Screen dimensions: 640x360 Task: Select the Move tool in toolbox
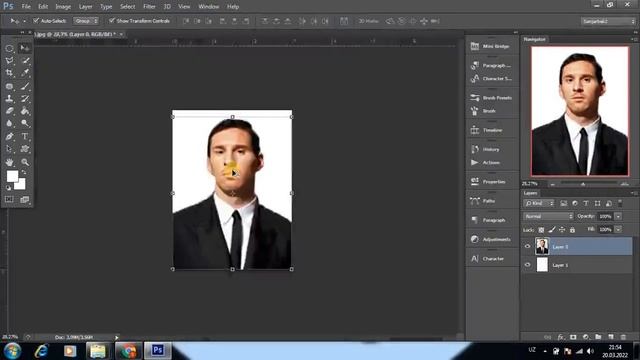coord(24,48)
